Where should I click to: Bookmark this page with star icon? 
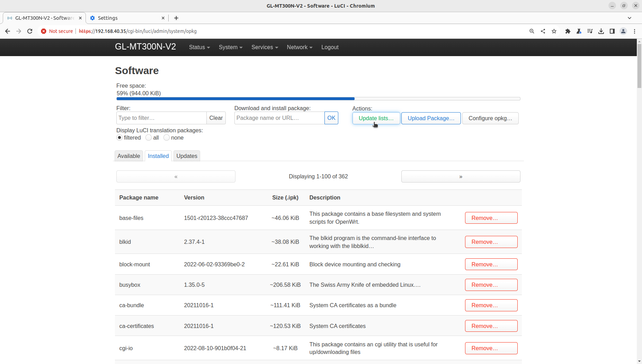[554, 31]
